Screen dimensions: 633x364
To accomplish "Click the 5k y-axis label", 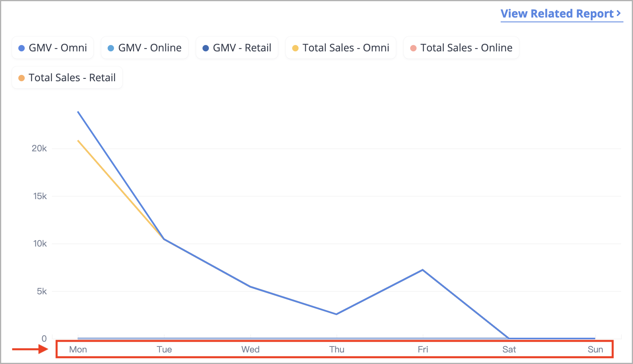I will (42, 292).
